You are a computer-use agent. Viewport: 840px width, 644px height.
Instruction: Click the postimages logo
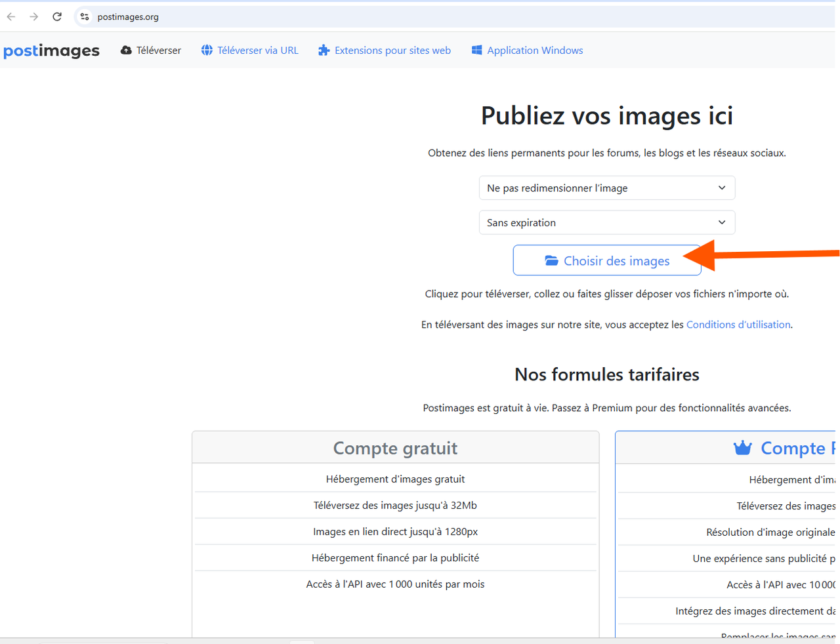[51, 50]
